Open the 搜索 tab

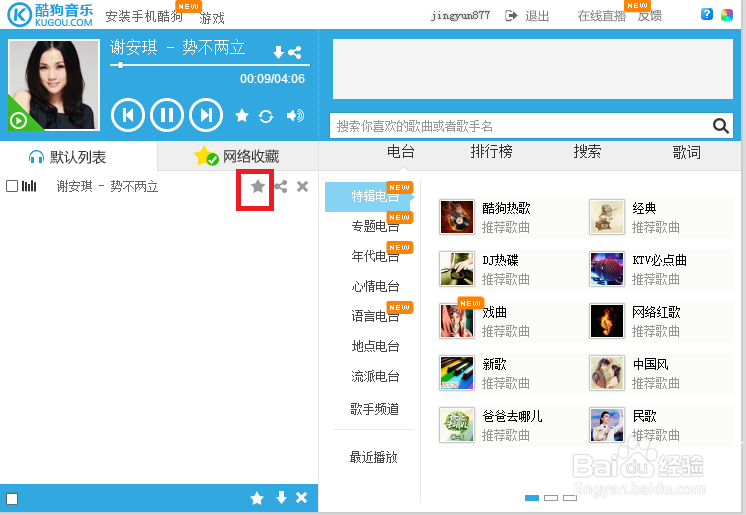pos(587,152)
